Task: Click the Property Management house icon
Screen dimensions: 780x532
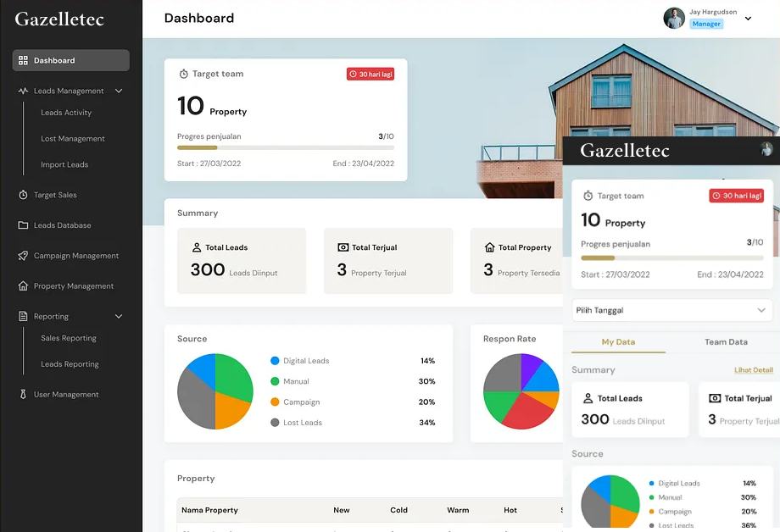Action: [23, 286]
